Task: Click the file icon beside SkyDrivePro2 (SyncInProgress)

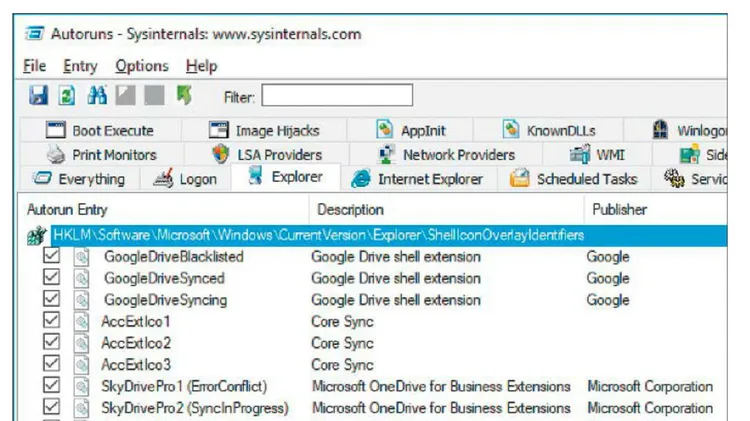Action: coord(81,408)
